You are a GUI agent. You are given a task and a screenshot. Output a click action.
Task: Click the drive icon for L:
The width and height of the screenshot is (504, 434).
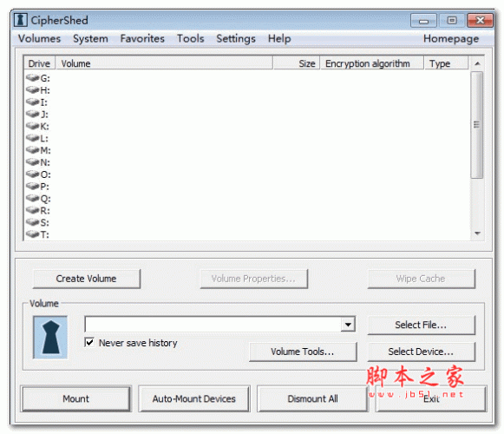[32, 138]
